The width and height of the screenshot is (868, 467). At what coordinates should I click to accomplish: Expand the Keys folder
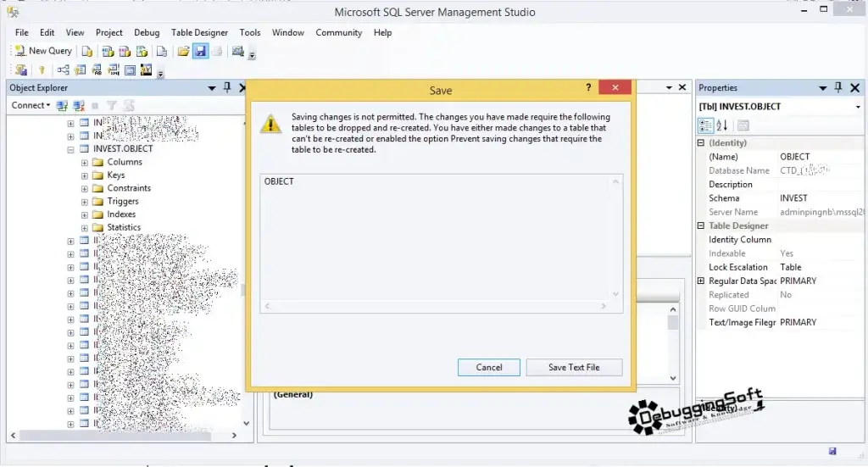click(x=84, y=175)
